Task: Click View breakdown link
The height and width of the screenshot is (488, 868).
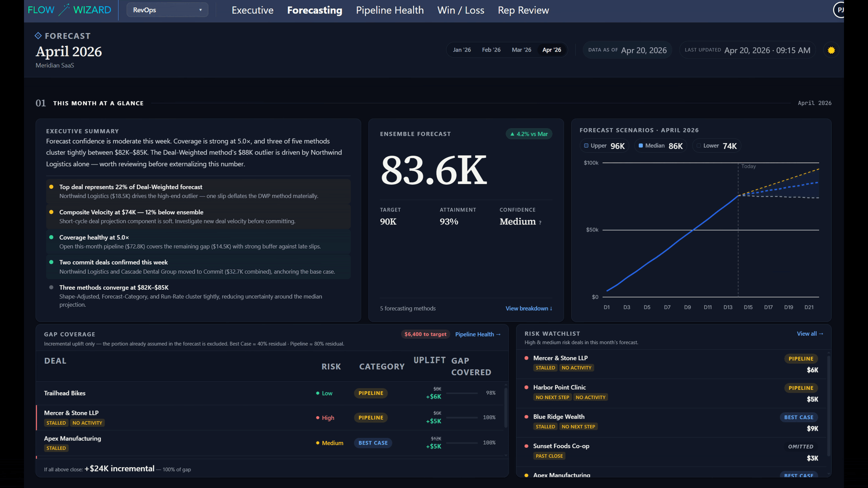Action: [529, 308]
